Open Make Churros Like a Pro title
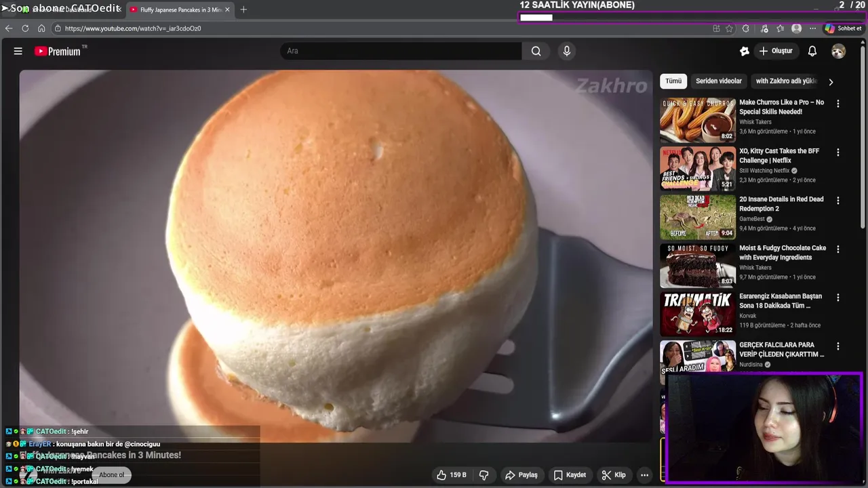The height and width of the screenshot is (488, 868). click(x=782, y=107)
